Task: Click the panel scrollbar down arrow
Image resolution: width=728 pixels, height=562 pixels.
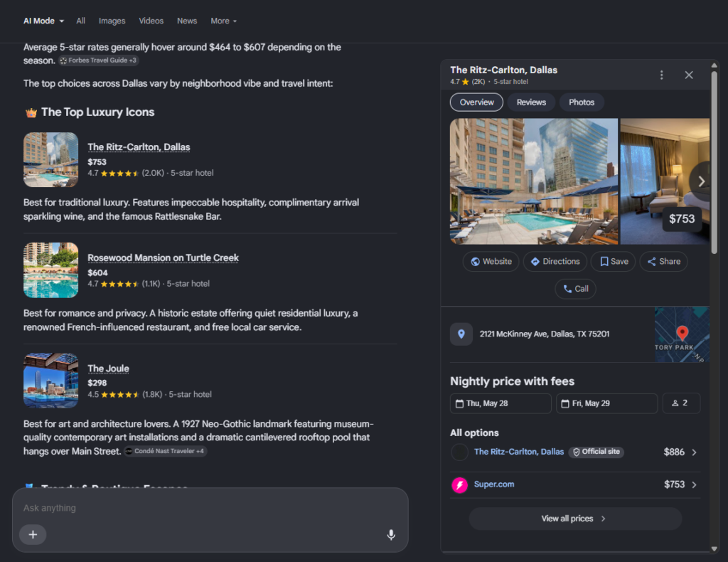Action: (714, 549)
